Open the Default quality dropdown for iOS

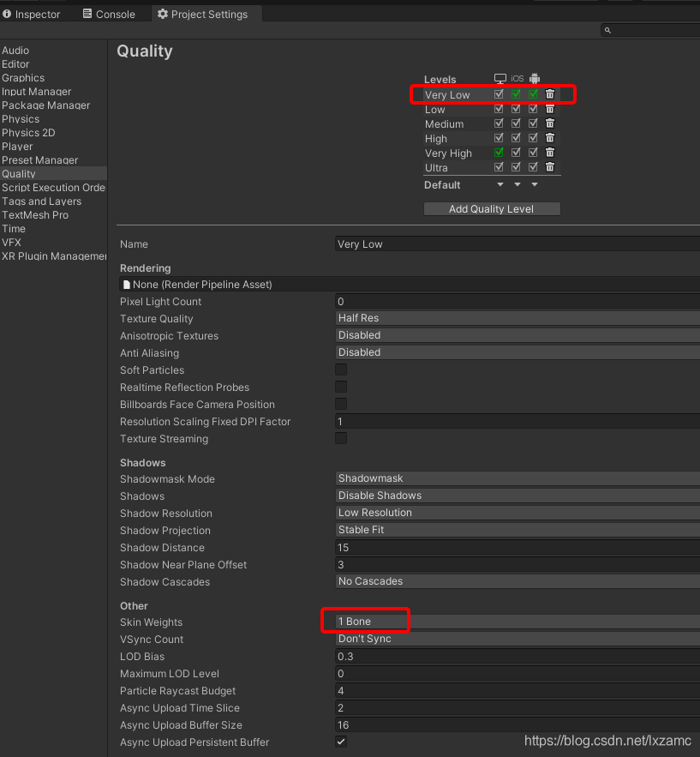(517, 184)
